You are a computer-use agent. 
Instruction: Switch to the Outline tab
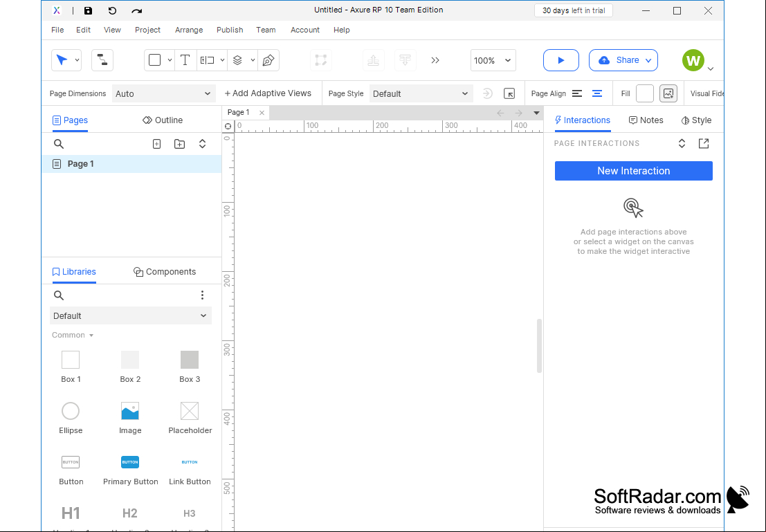[x=162, y=120]
